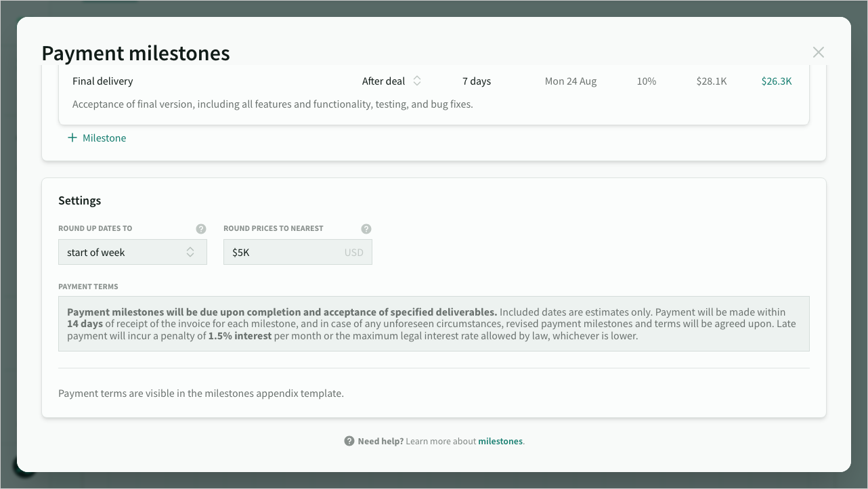Open the milestones learn more link
Viewport: 868px width, 489px height.
500,440
